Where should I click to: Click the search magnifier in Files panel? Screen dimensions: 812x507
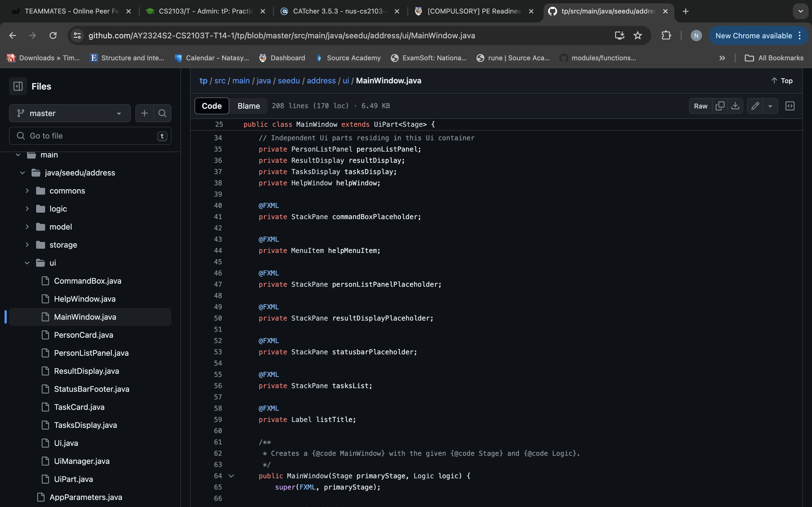162,113
